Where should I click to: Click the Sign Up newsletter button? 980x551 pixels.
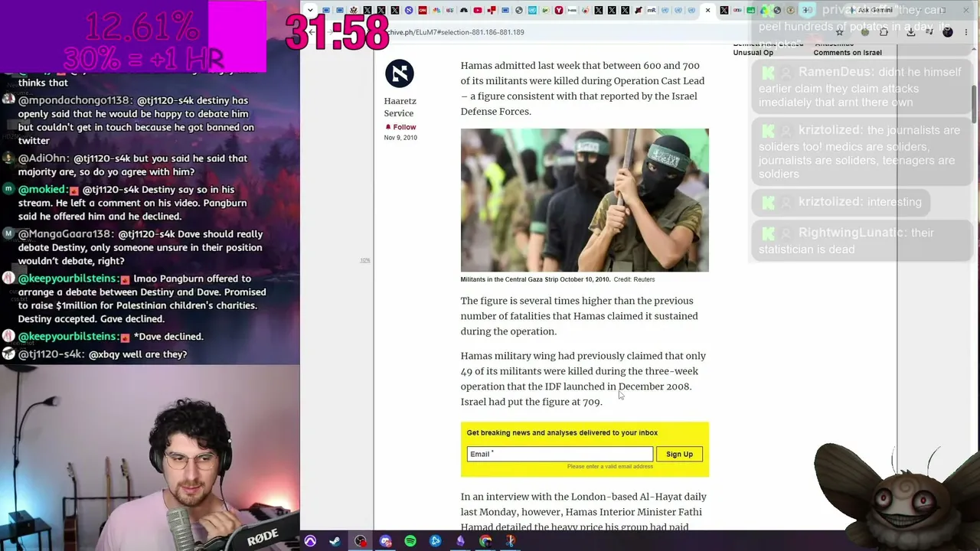click(x=679, y=454)
